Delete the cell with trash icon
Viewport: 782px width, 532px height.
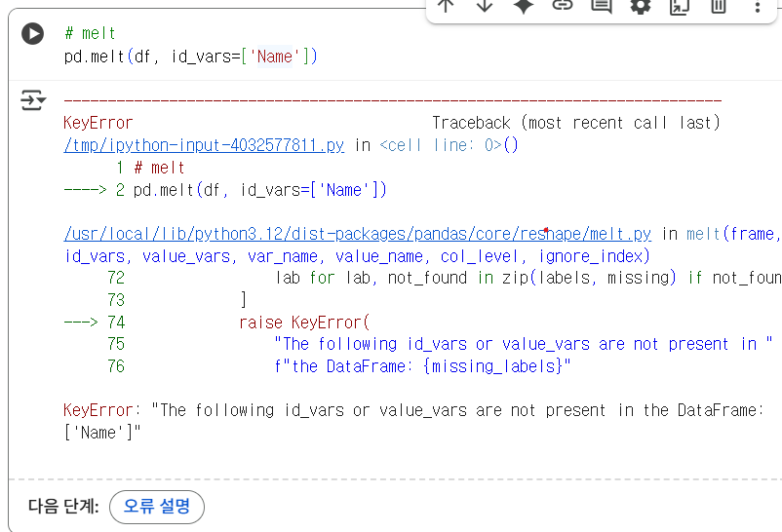pos(719,7)
